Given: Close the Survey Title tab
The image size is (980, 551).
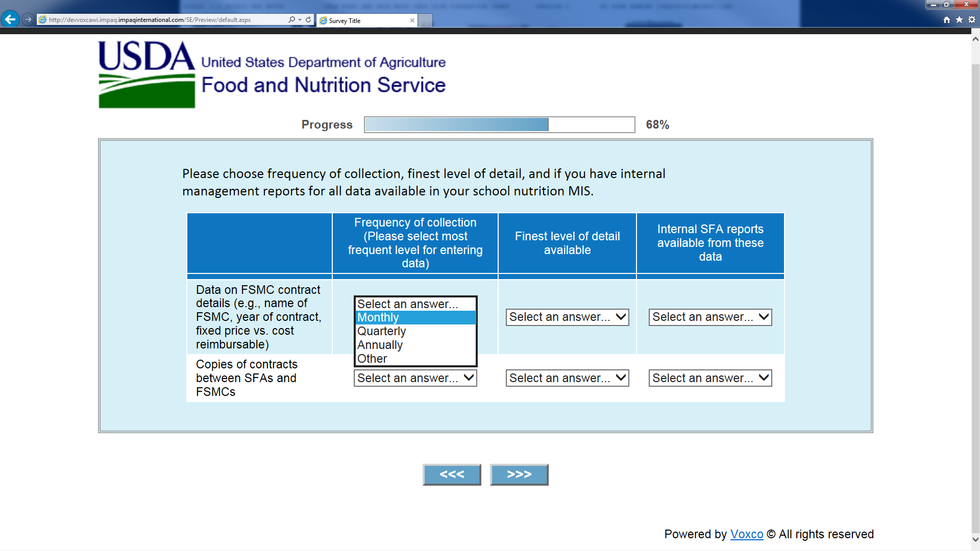Looking at the screenshot, I should click(x=412, y=20).
